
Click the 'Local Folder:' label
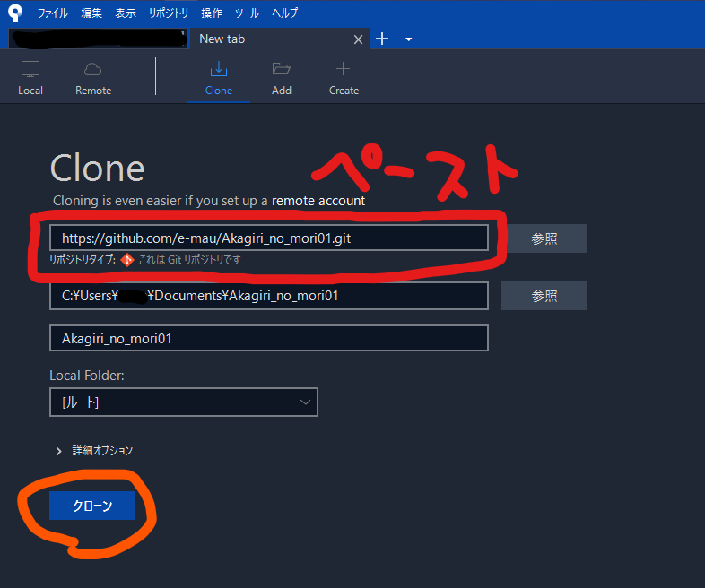tap(87, 376)
